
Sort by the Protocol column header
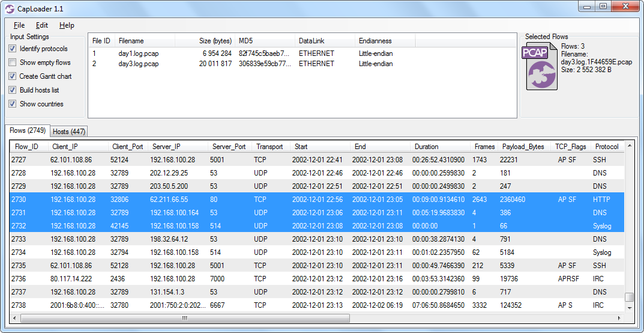coord(607,147)
